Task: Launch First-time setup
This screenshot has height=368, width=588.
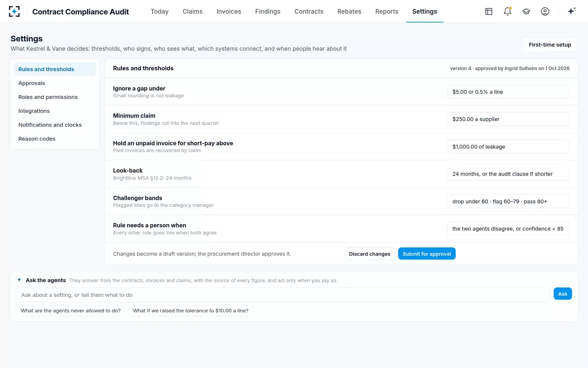Action: [x=550, y=45]
